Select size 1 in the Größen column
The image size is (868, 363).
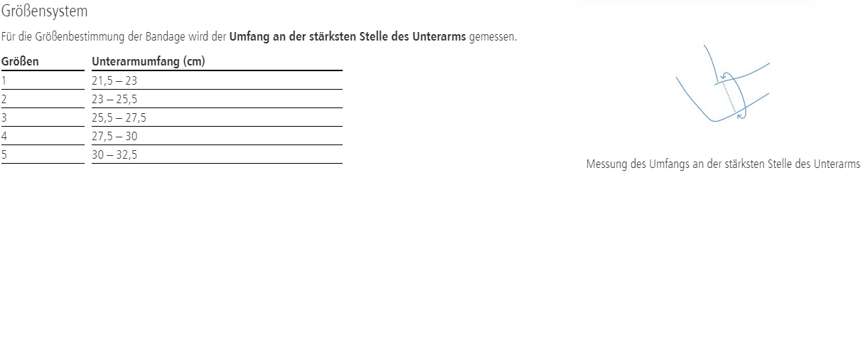tap(4, 80)
